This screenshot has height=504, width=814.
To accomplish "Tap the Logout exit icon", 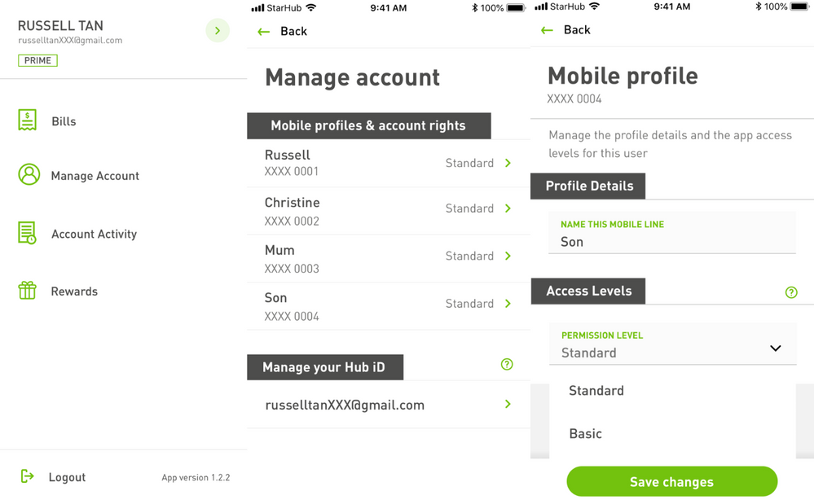I will [27, 476].
